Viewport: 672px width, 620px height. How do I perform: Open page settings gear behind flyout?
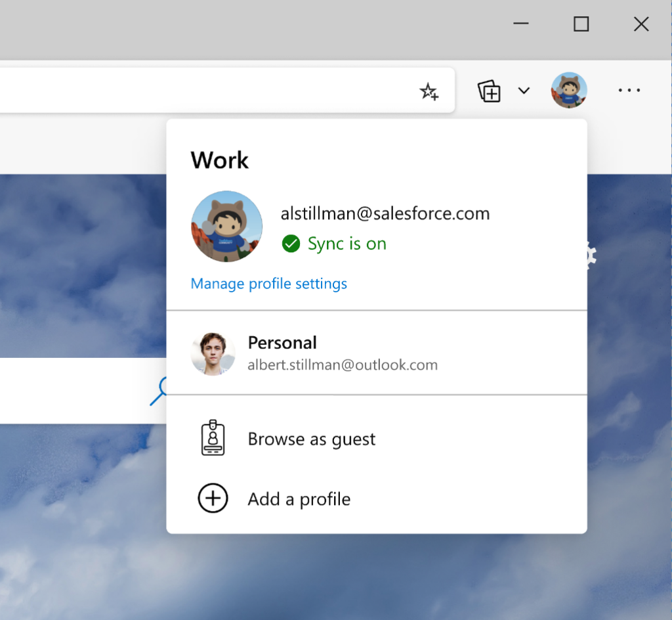[591, 255]
